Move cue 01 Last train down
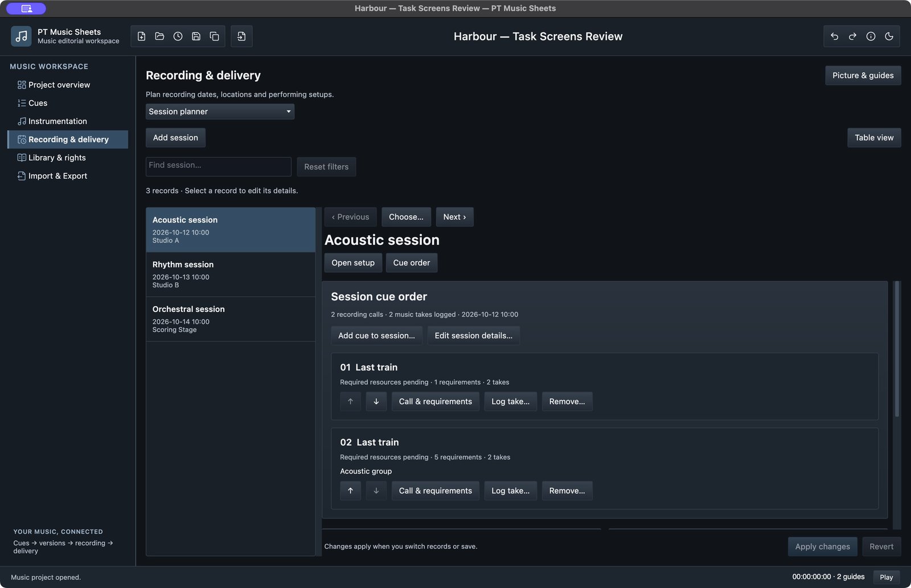The image size is (911, 588). point(376,401)
